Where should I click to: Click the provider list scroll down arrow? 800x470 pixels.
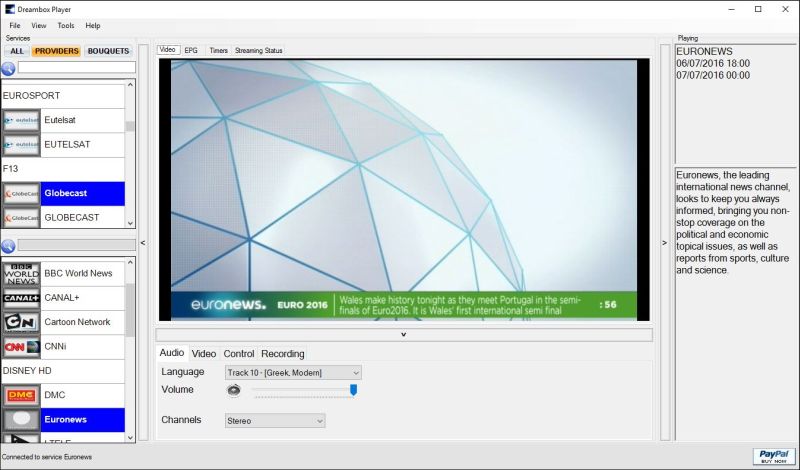tap(130, 224)
